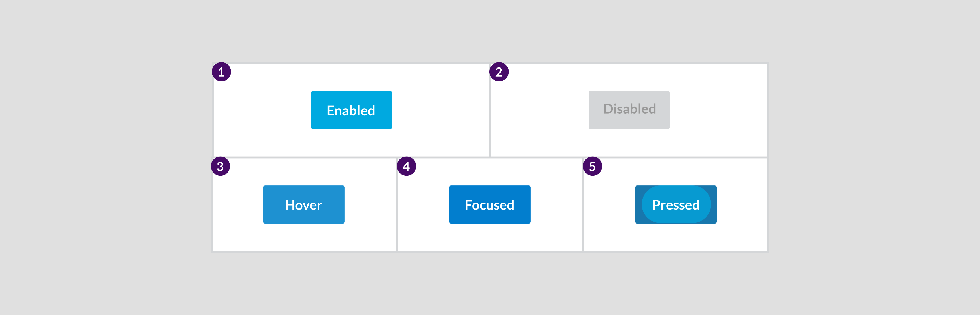Select the number 3 circle badge
This screenshot has width=980, height=315.
(220, 166)
